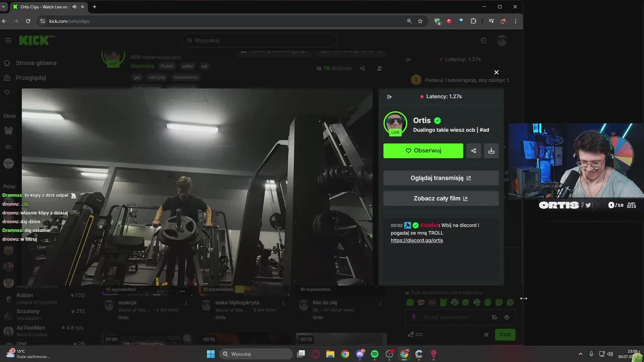Image resolution: width=644 pixels, height=362 pixels.
Task: Open chat settings gear icon
Action: pyautogui.click(x=486, y=334)
